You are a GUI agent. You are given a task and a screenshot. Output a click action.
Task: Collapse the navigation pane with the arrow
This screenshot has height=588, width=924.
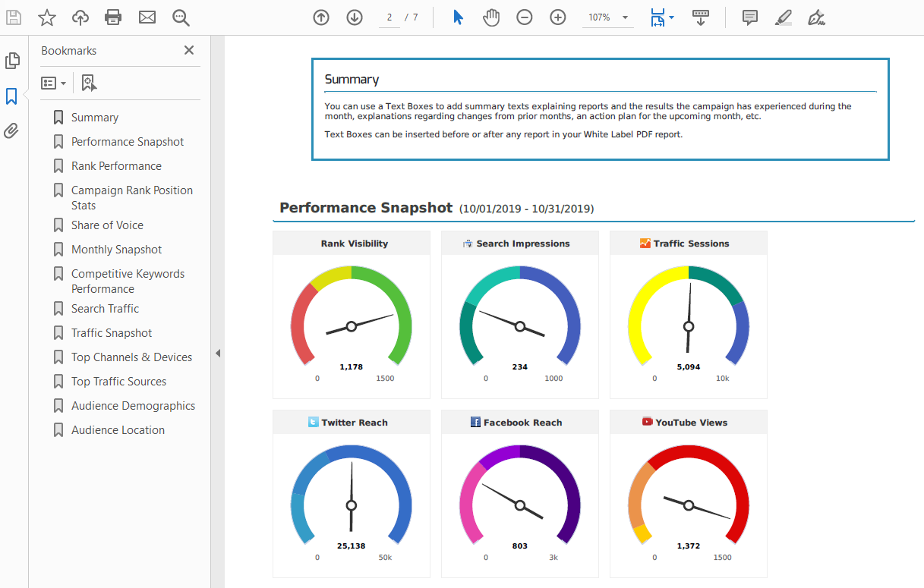(218, 353)
